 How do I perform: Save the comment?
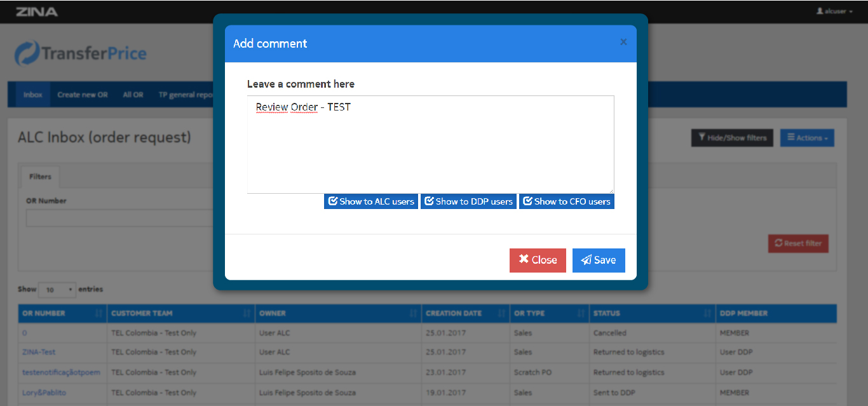599,260
